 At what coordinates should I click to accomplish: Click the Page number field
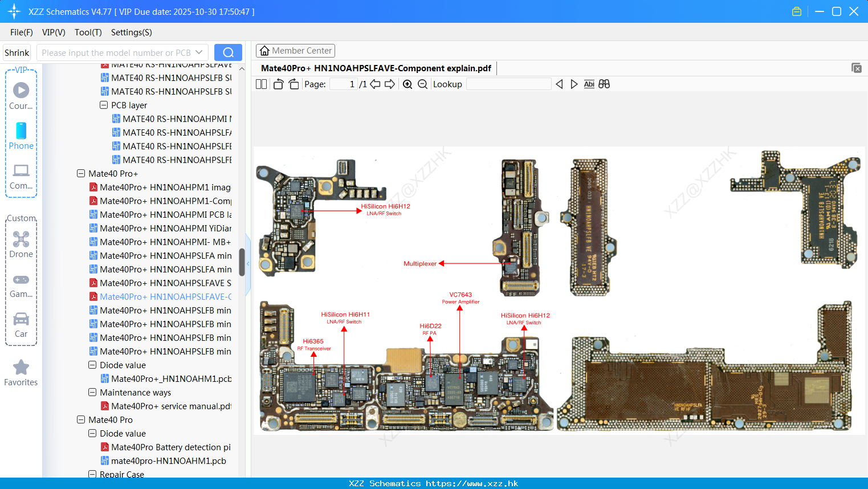click(x=344, y=84)
